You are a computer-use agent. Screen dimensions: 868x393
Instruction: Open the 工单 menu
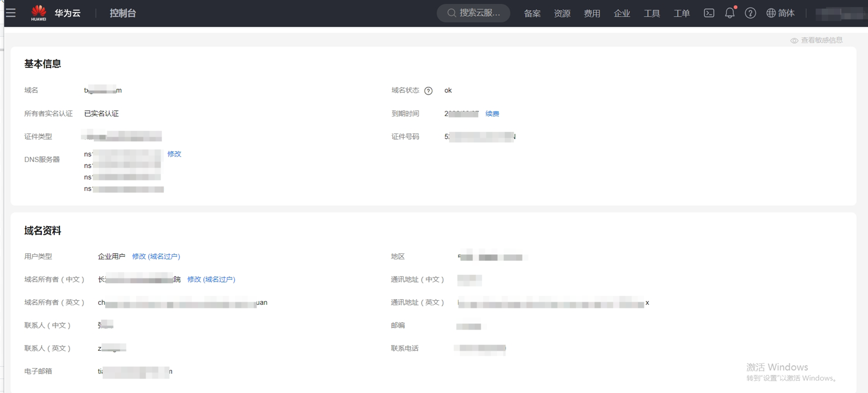click(682, 13)
